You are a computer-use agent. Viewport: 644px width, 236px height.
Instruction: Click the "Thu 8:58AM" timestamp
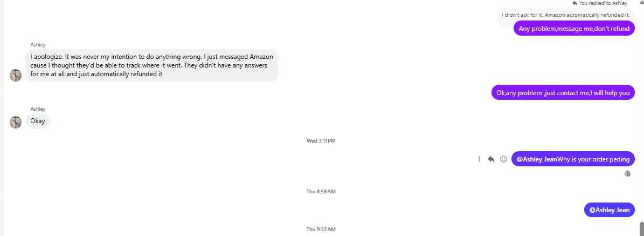coord(321,192)
